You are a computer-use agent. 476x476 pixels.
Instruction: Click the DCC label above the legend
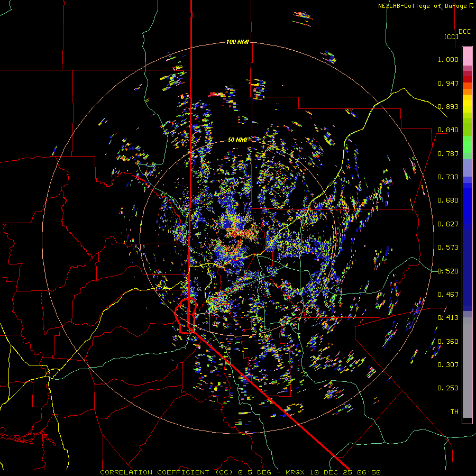pyautogui.click(x=464, y=32)
